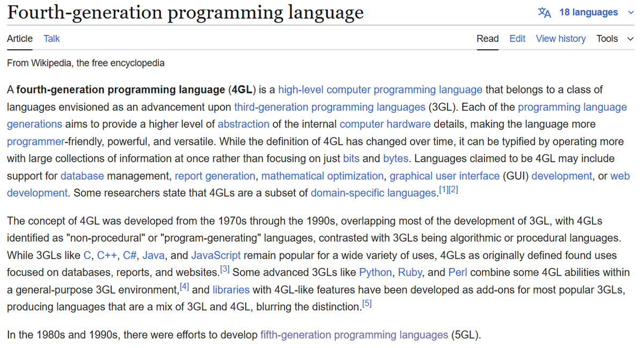Open the Ruby link

[410, 272]
